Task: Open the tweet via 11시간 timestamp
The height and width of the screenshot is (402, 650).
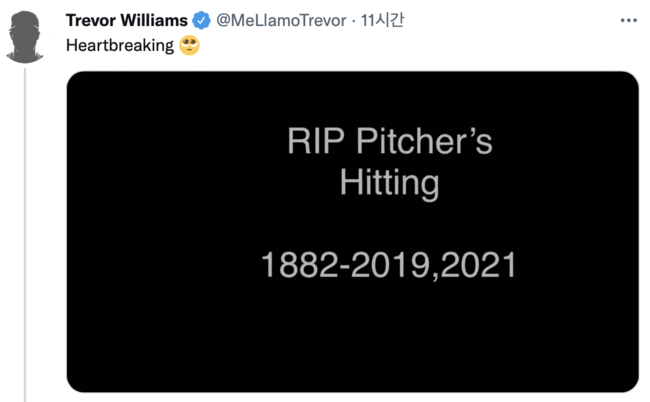Action: click(383, 20)
